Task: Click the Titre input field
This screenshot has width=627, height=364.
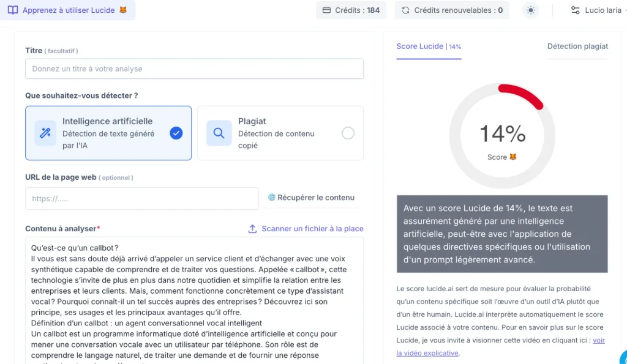Action: (194, 69)
